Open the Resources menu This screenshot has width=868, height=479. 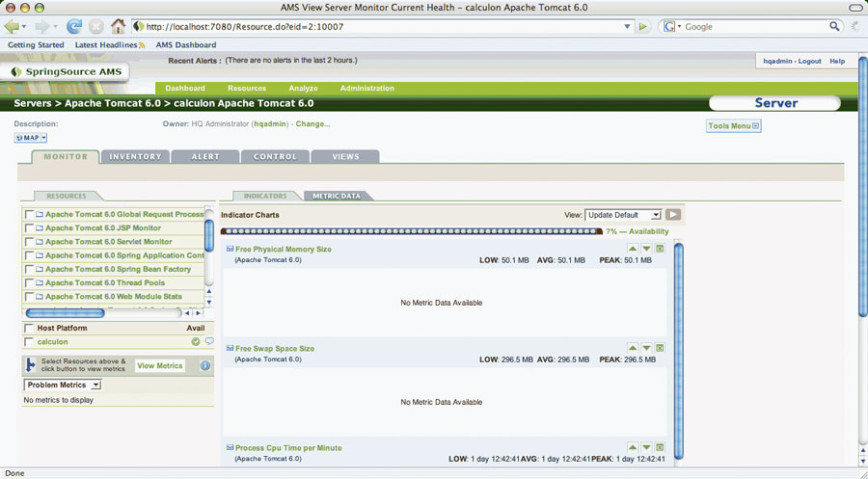pyautogui.click(x=247, y=88)
